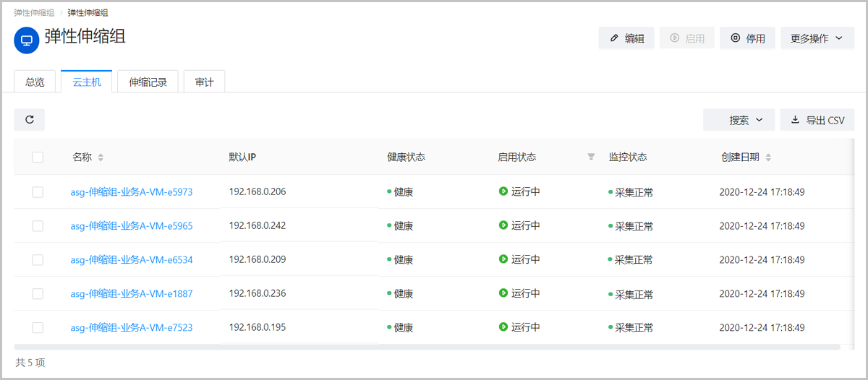Click the blue elastic scaling group monitor icon
868x380 pixels.
tap(27, 40)
